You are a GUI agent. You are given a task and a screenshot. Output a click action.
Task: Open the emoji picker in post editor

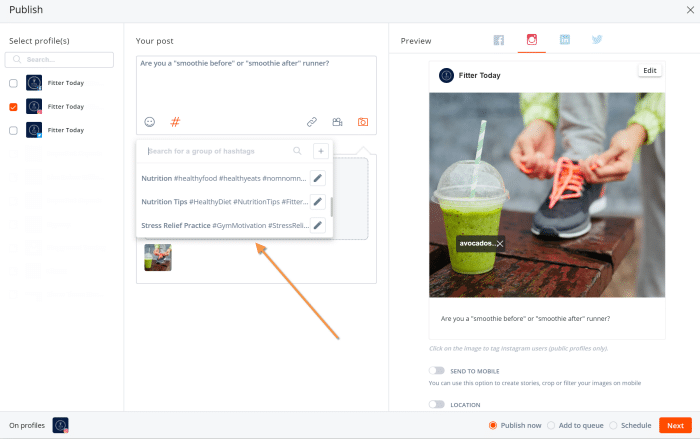[150, 122]
